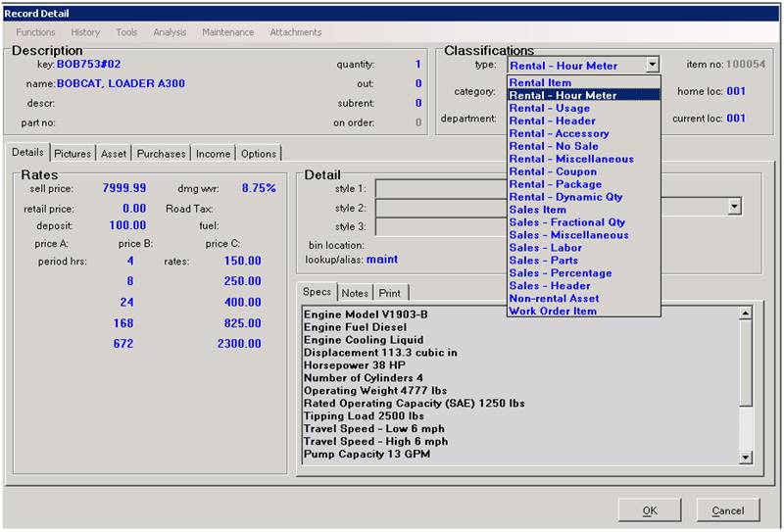Click the rate value 150.00
The image size is (784, 532).
[242, 261]
